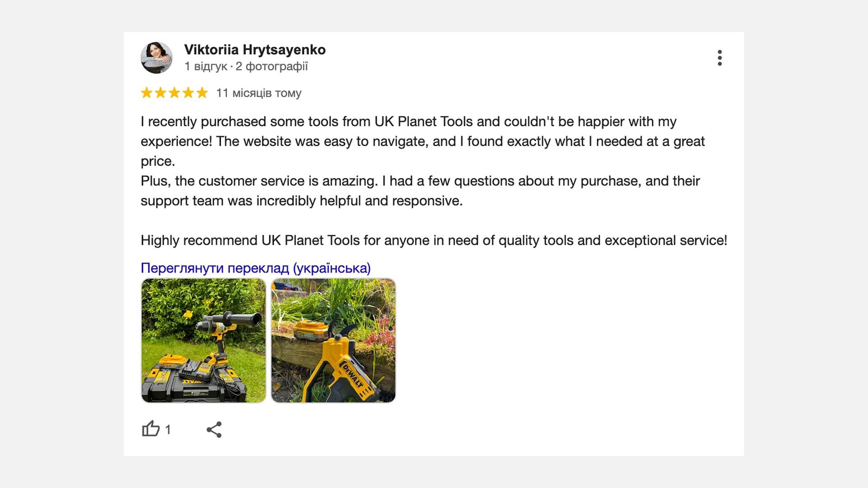
Task: Click the word "price." in the review
Action: 158,161
